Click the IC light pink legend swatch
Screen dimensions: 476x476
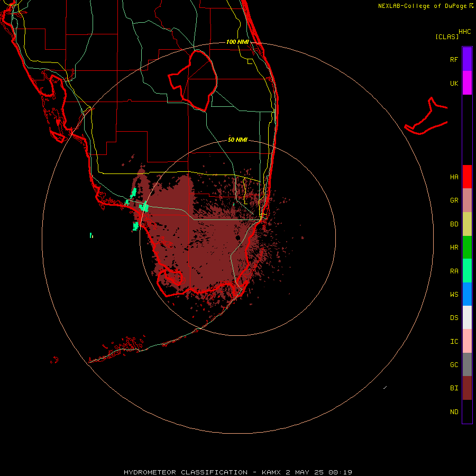[467, 341]
